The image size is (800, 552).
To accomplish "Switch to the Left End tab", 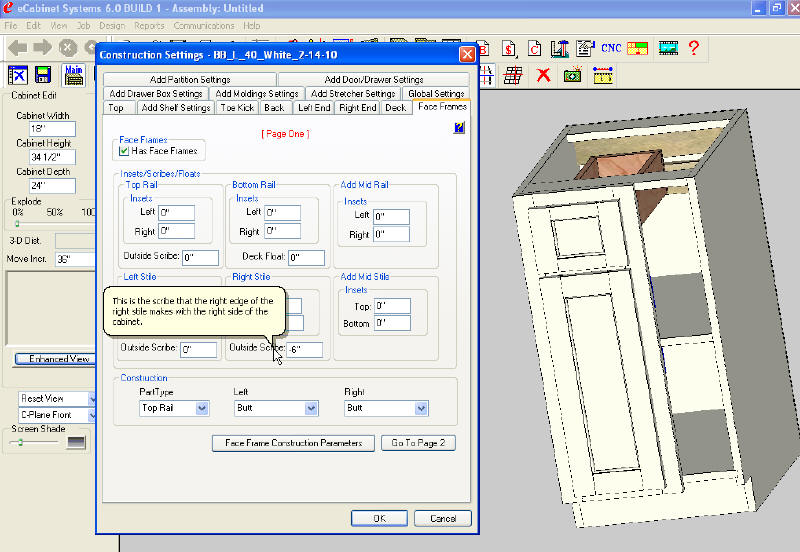I will point(314,108).
